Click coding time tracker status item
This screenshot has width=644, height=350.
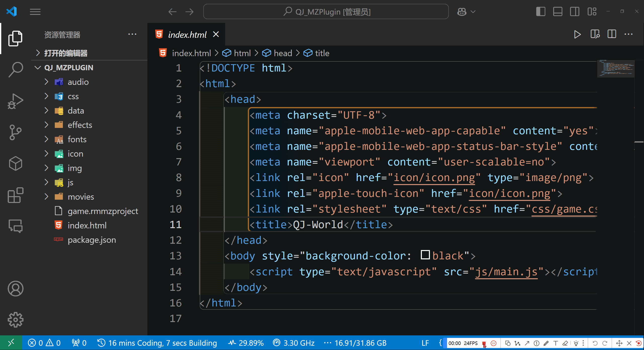pyautogui.click(x=157, y=343)
